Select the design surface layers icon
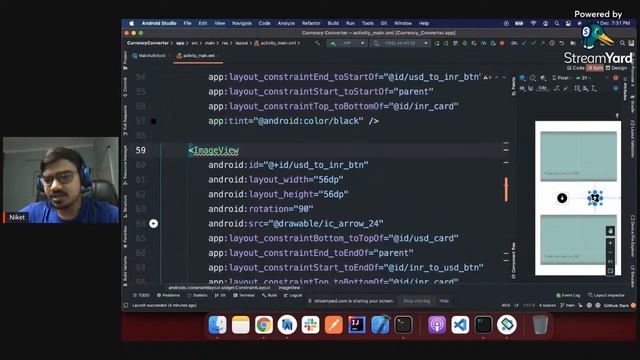640x360 pixels. pos(522,78)
